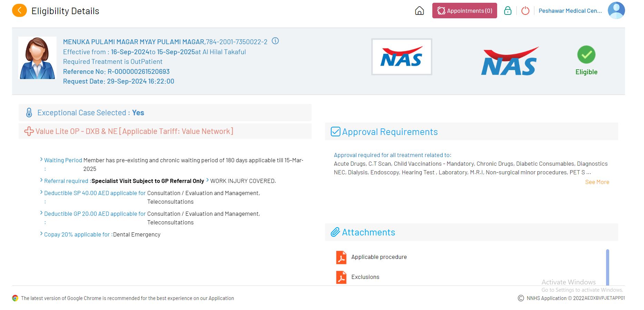Click the red power logout icon
644x310 pixels.
pos(525,11)
